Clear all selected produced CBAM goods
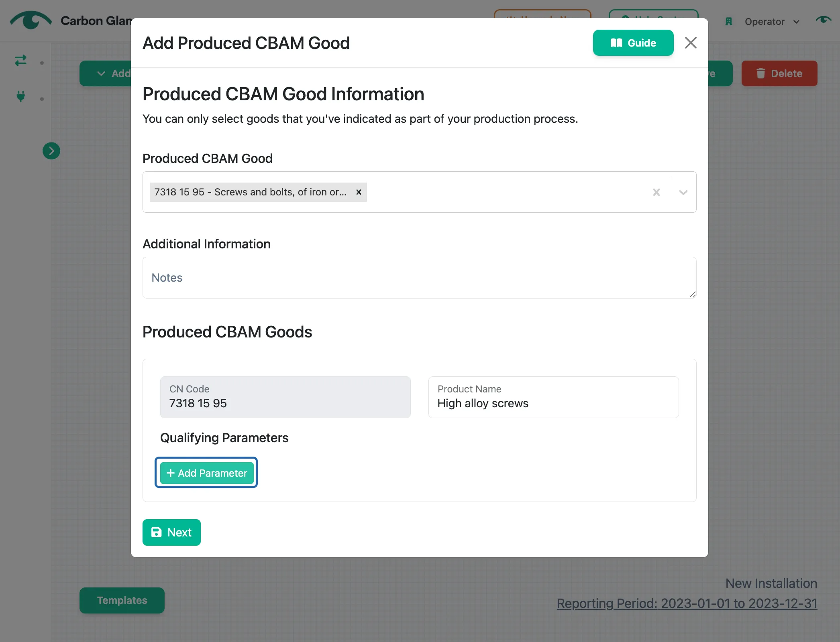The width and height of the screenshot is (840, 642). coord(656,192)
